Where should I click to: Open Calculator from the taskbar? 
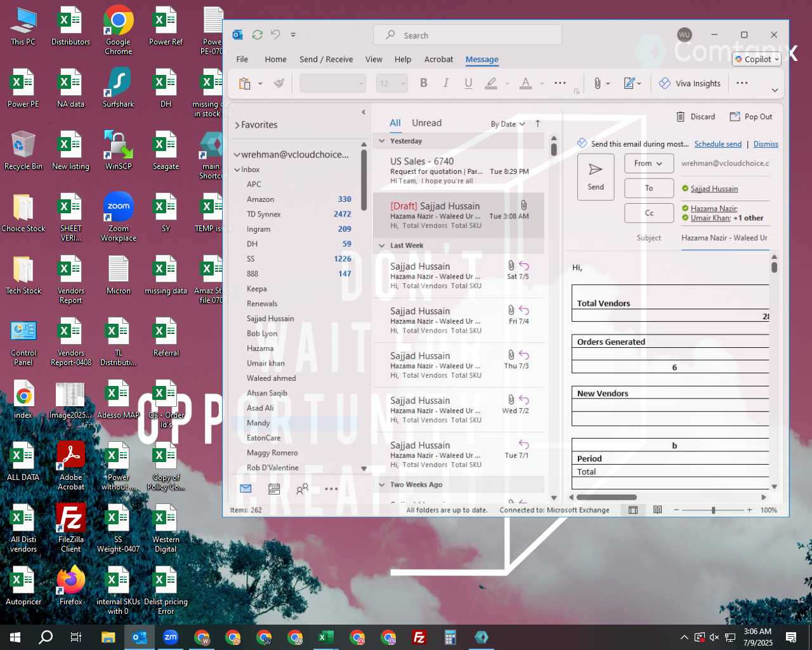coord(450,637)
